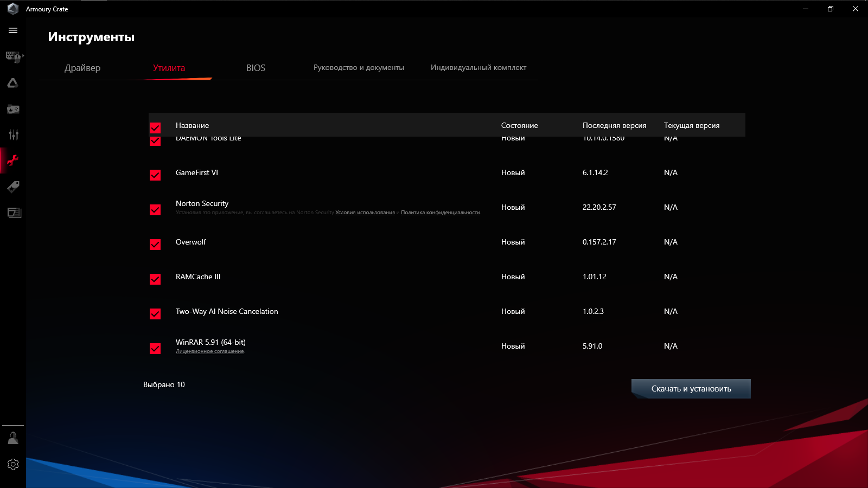Click the Инструменты page heading
The width and height of the screenshot is (868, 488).
pos(91,37)
